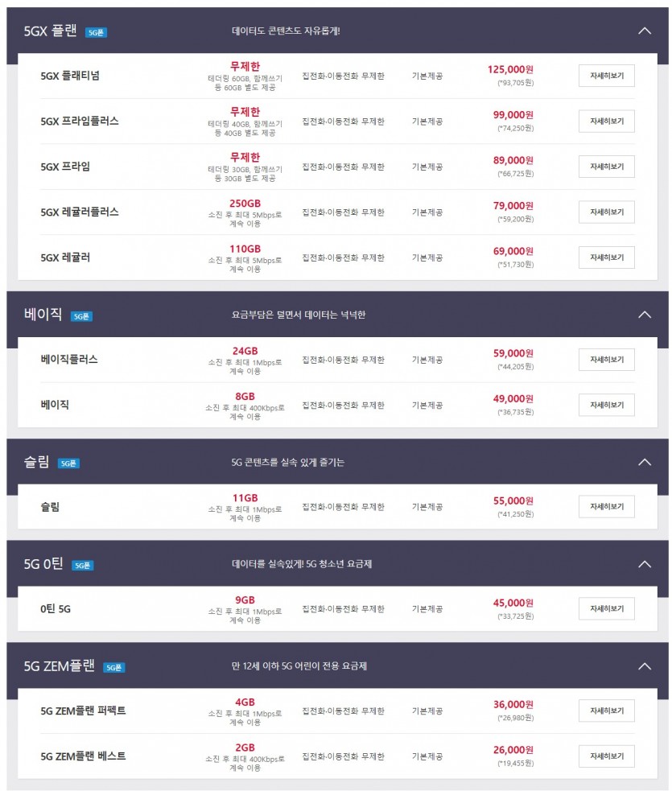Image resolution: width=672 pixels, height=791 pixels.
Task: Toggle the 슬림 section chevron arrow
Action: pyautogui.click(x=644, y=462)
